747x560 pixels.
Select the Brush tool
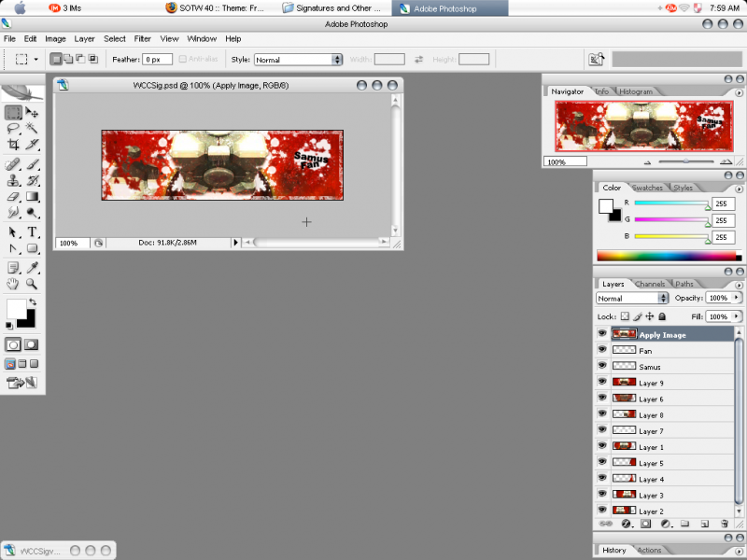point(32,165)
